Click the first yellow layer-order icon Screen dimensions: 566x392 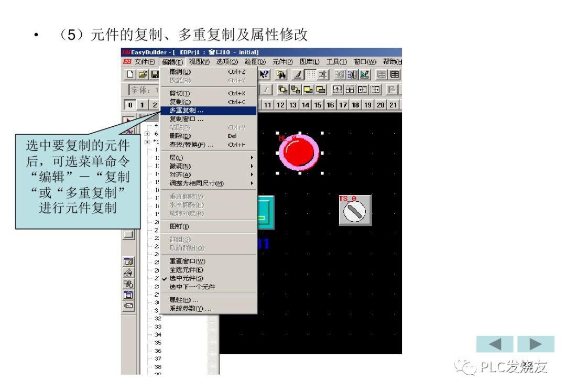point(283,90)
